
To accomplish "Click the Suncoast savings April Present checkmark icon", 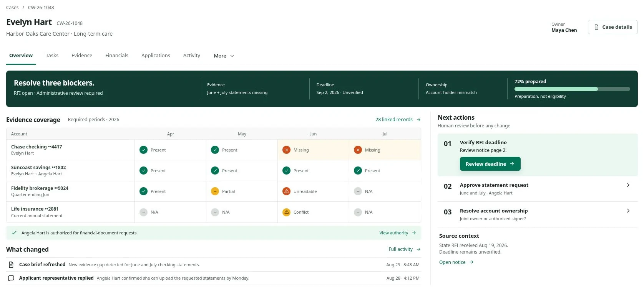I will click(143, 171).
